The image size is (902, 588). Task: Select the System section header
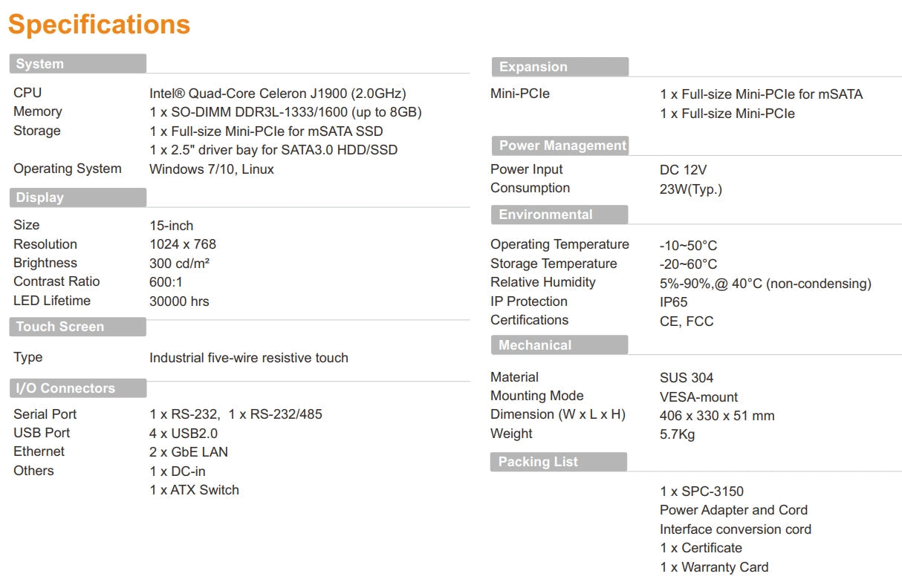40,64
